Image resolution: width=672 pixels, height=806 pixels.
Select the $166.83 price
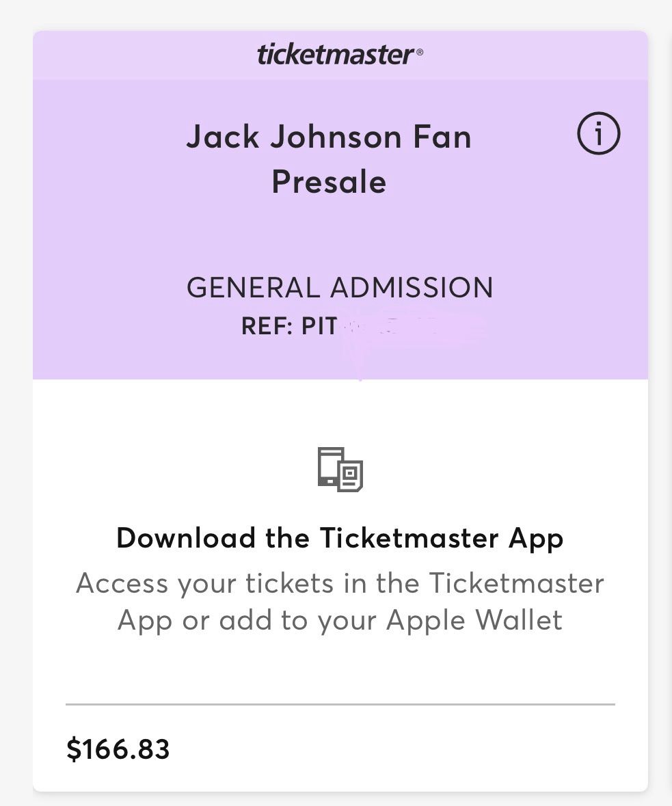pyautogui.click(x=118, y=749)
